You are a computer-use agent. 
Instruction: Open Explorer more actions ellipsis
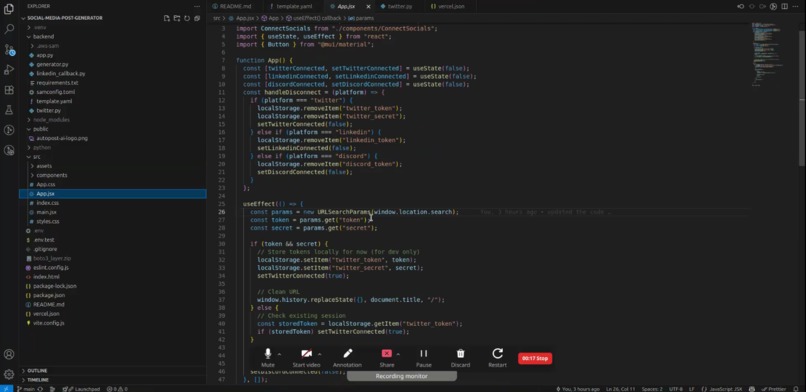tap(197, 6)
